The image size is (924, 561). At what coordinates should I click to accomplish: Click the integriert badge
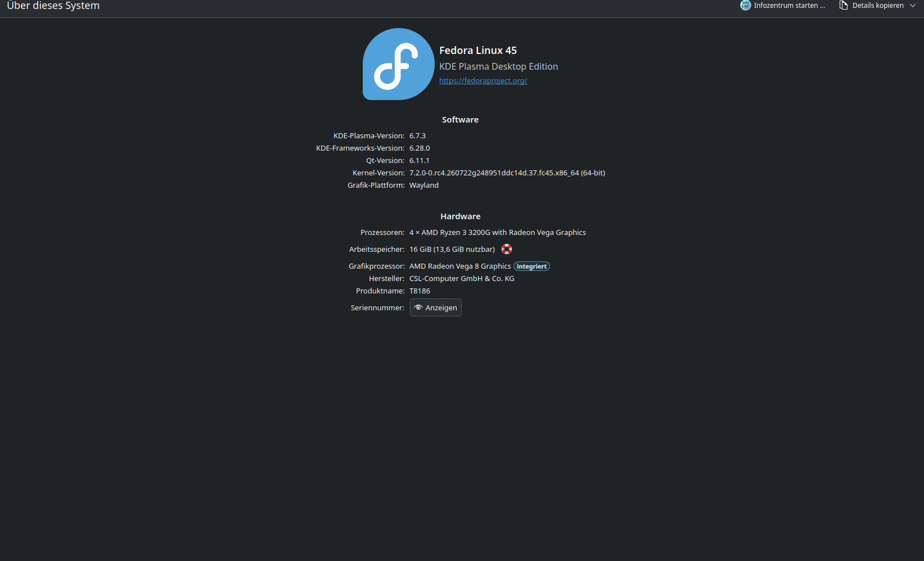click(x=531, y=266)
